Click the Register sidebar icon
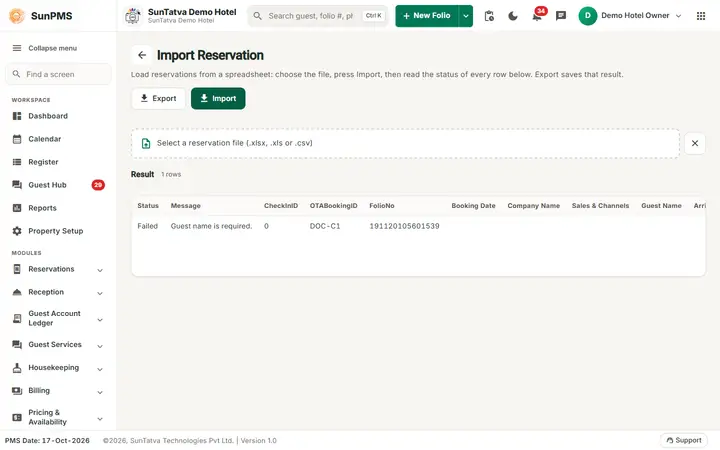 pos(17,162)
